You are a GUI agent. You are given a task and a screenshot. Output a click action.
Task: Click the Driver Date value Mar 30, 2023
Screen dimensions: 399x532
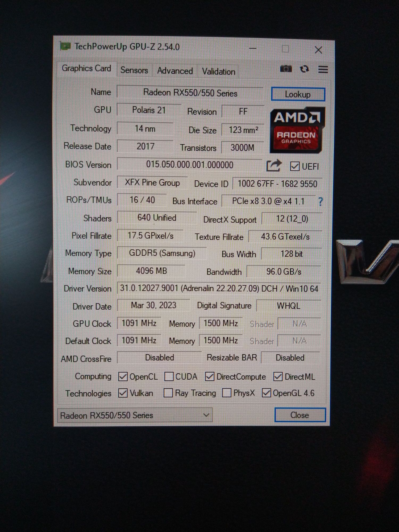(x=153, y=305)
